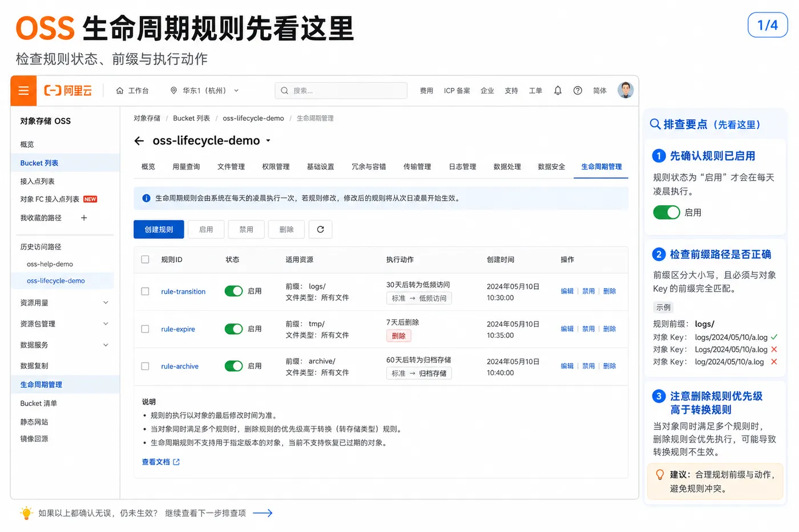Click the notification bell icon
Viewport: 799px width, 532px height.
(x=558, y=91)
